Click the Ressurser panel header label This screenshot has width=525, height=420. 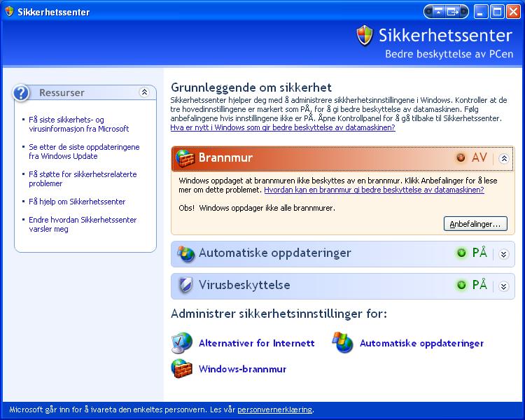coord(62,93)
